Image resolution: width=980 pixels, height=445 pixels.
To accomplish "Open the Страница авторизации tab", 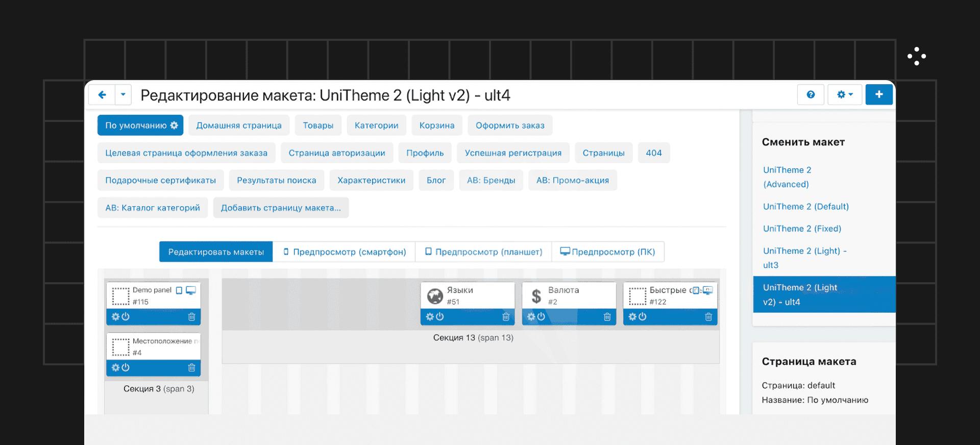I will 337,153.
